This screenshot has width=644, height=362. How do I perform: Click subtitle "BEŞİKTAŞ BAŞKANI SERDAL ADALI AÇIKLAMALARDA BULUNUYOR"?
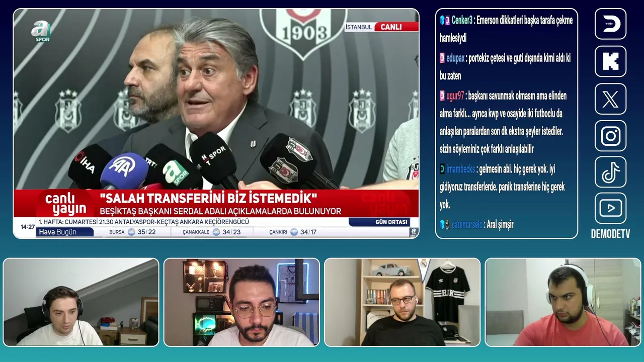coord(220,211)
